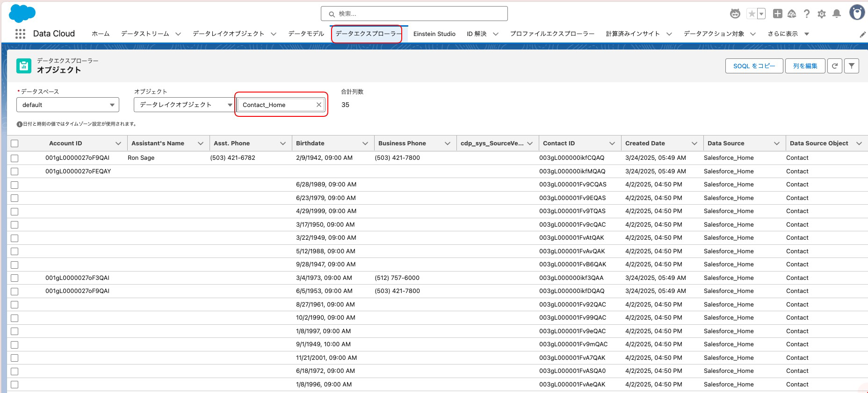Toggle the select-all header checkbox
This screenshot has width=868, height=393.
(x=14, y=143)
